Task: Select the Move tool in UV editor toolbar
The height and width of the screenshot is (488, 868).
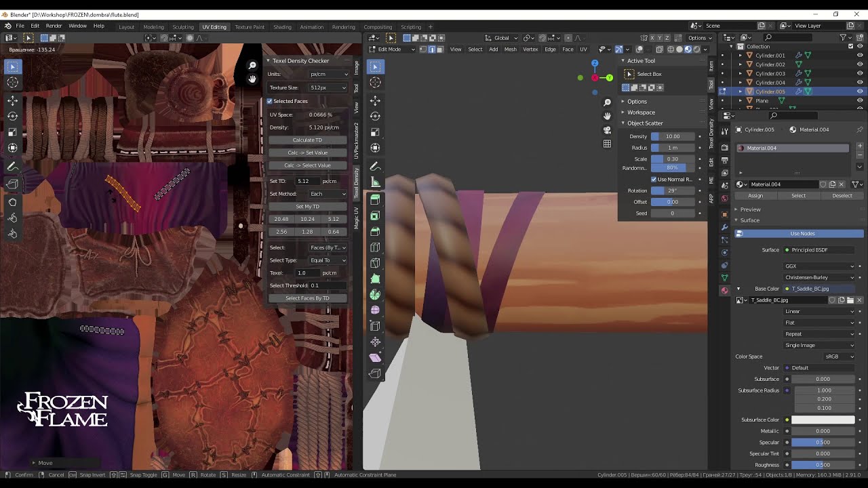Action: [13, 100]
